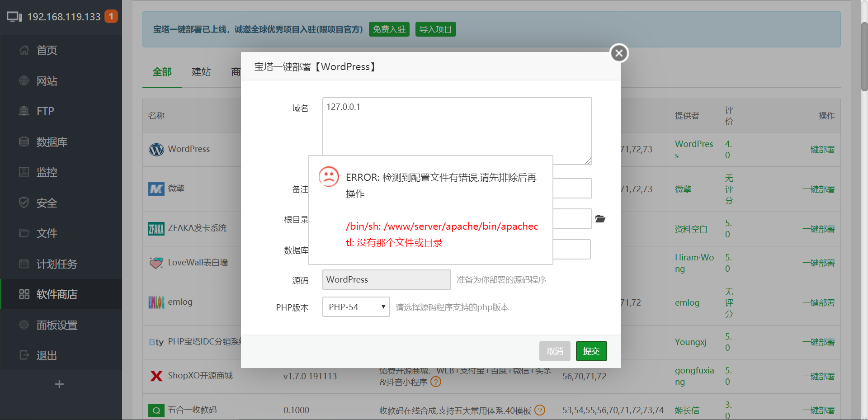Select the 建站 tab
The image size is (868, 420).
[x=201, y=72]
